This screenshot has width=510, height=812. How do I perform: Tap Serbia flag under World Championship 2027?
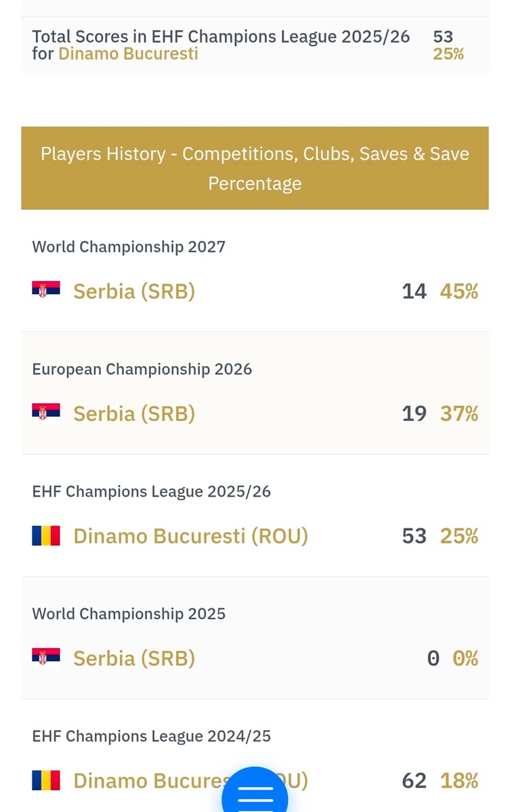point(46,290)
